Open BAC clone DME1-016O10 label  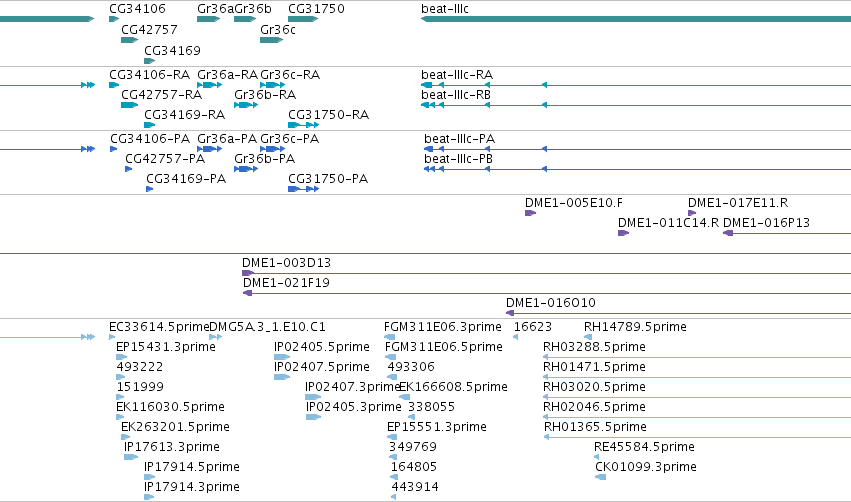click(551, 303)
